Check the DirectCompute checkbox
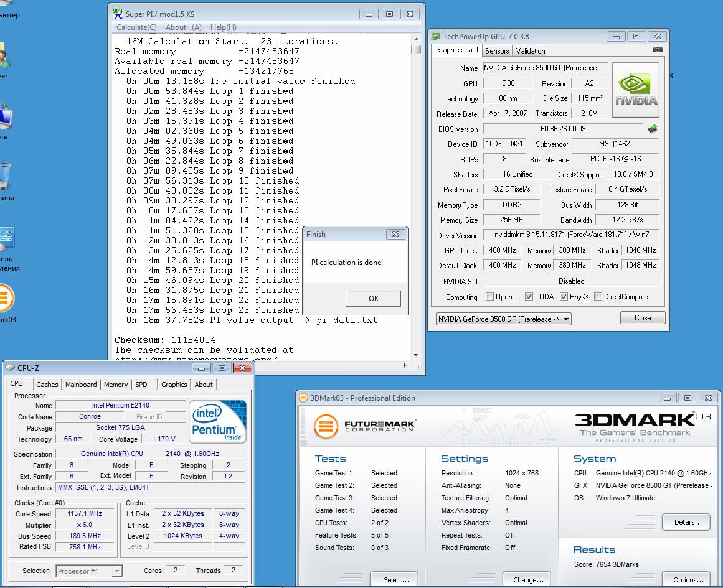723x588 pixels. 598,297
